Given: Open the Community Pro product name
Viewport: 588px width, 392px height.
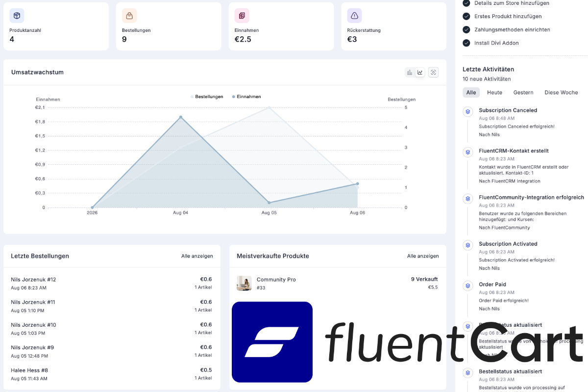Looking at the screenshot, I should pos(276,280).
